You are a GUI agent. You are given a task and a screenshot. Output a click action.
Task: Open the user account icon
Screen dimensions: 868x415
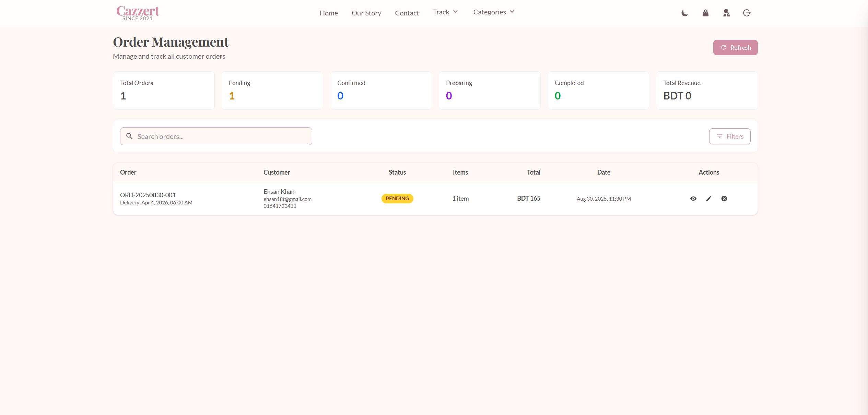(x=726, y=13)
